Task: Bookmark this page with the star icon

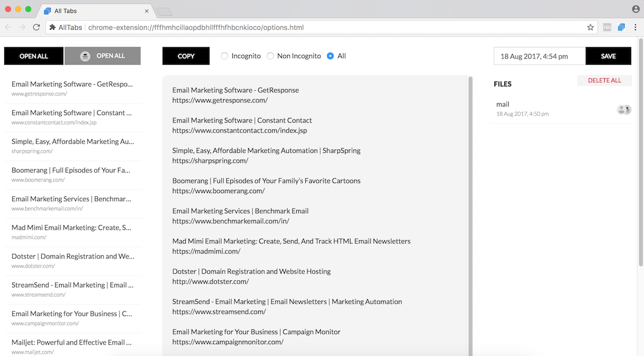Action: [590, 27]
